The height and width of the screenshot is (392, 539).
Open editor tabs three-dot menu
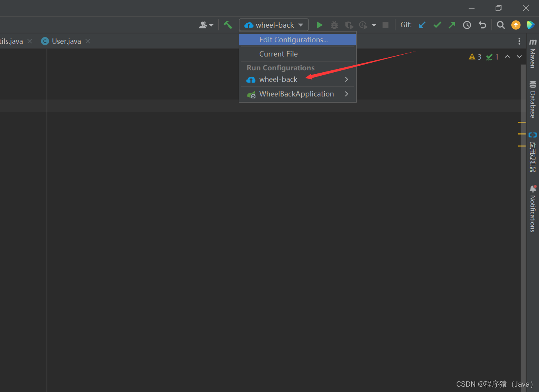(519, 41)
